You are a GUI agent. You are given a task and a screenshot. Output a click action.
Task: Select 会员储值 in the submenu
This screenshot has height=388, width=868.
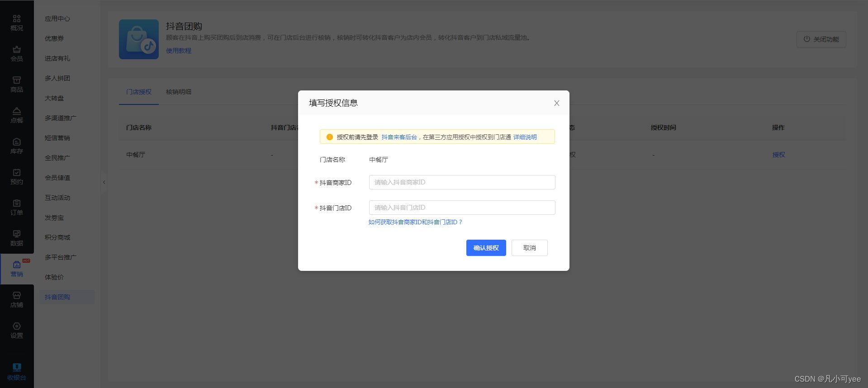pos(57,178)
